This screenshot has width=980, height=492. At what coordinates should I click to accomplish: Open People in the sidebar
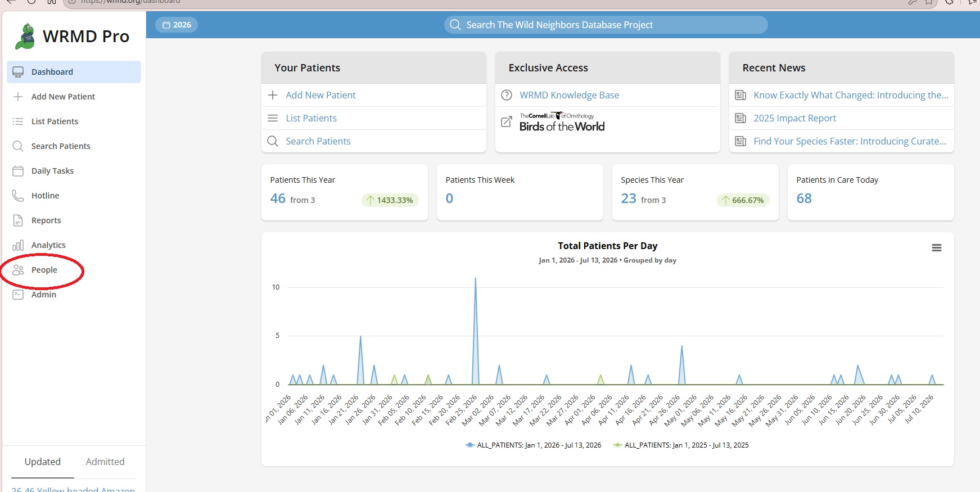[44, 270]
